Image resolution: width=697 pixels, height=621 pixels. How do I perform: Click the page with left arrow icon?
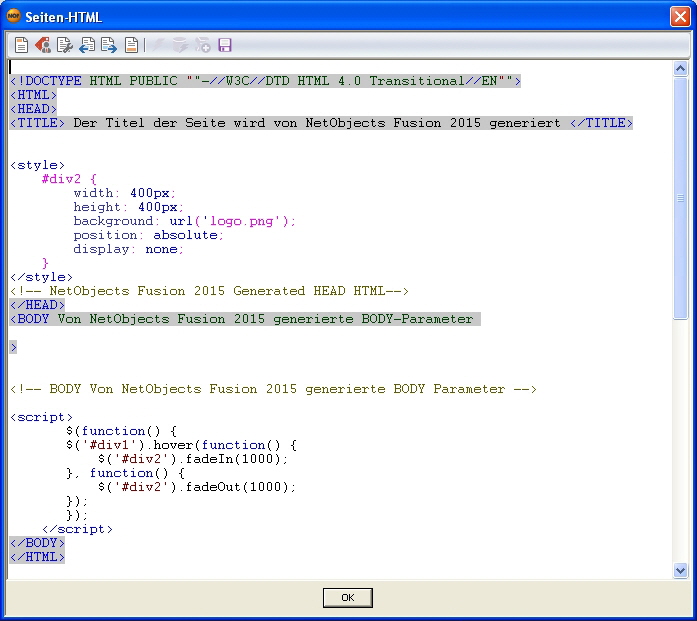(87, 45)
